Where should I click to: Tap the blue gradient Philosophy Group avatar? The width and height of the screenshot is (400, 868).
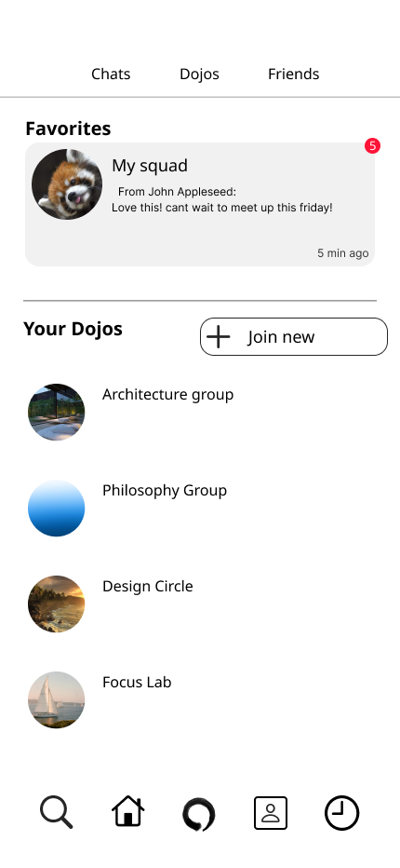click(x=57, y=509)
